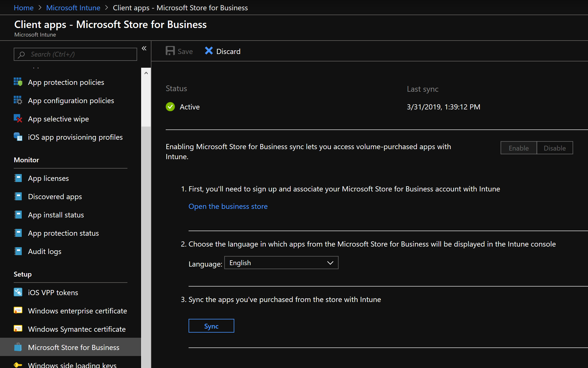Click Enable to activate store sync
588x368 pixels.
519,147
